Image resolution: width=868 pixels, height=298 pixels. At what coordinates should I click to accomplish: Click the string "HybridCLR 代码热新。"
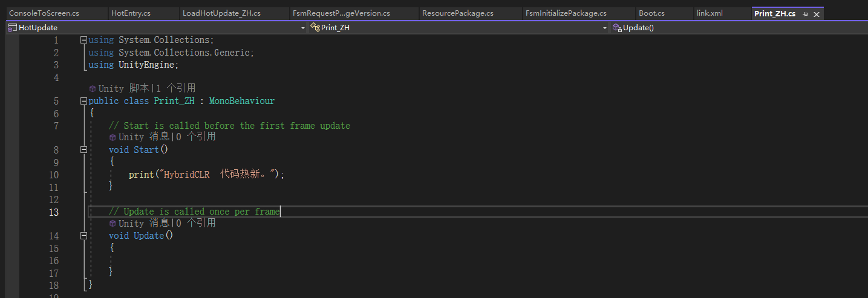coord(218,175)
